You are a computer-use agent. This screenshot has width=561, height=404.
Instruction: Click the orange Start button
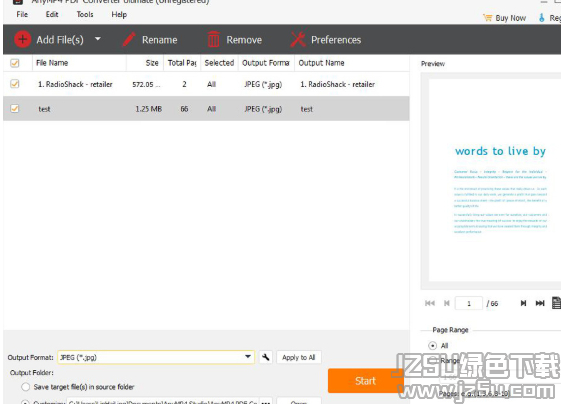[x=365, y=381]
